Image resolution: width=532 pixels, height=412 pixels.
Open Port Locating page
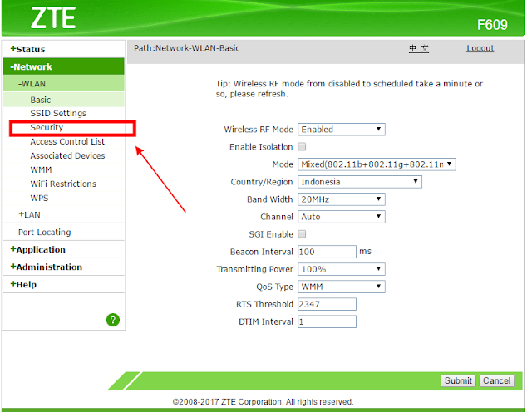pyautogui.click(x=44, y=233)
